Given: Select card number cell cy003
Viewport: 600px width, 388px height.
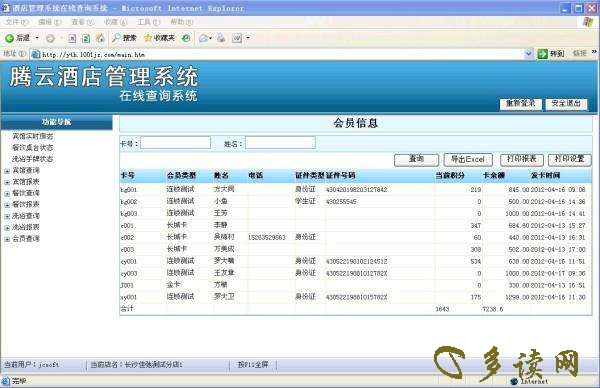Looking at the screenshot, I should 129,274.
